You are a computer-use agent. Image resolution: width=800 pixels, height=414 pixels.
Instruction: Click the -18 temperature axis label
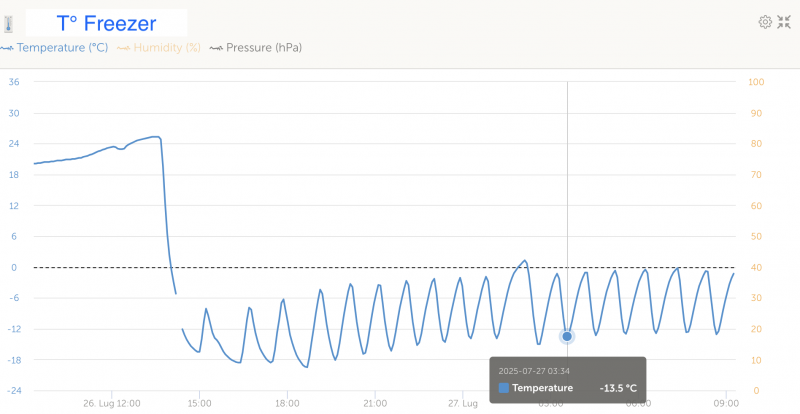(x=13, y=360)
